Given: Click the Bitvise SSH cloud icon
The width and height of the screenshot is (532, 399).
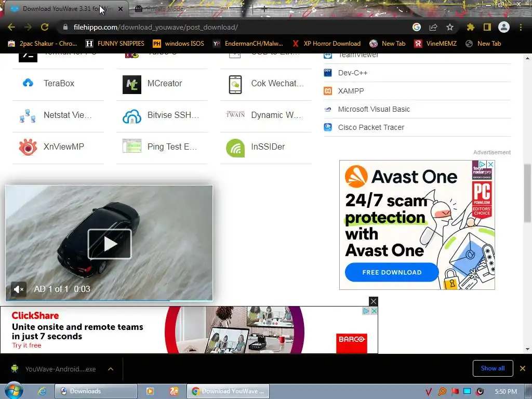Looking at the screenshot, I should point(131,116).
